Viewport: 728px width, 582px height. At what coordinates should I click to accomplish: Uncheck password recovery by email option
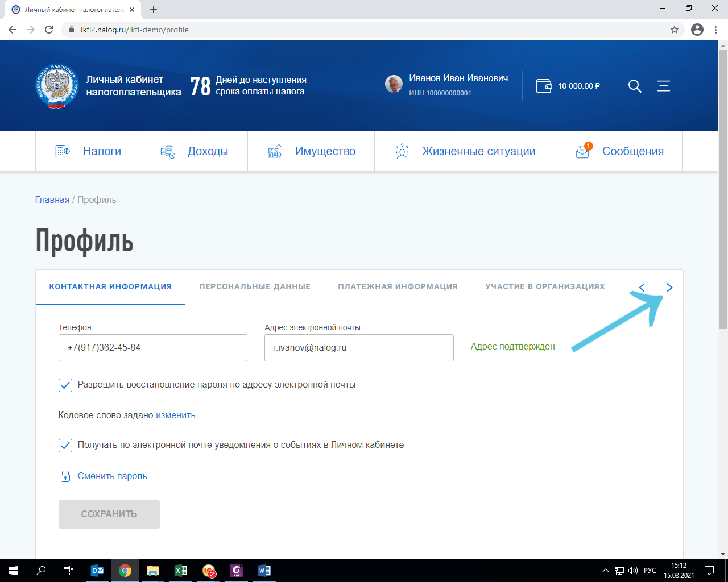tap(65, 385)
